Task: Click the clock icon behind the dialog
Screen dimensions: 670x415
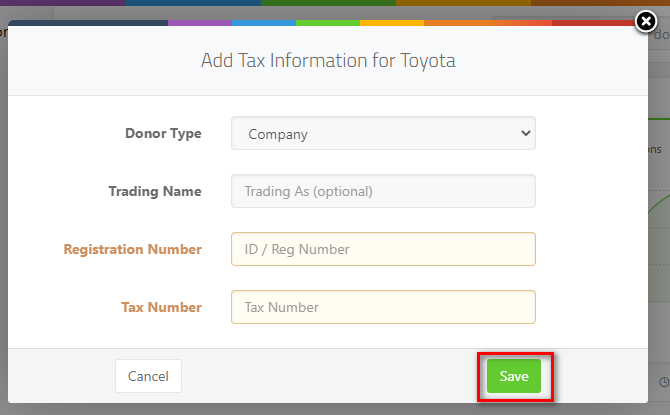Action: 664,382
